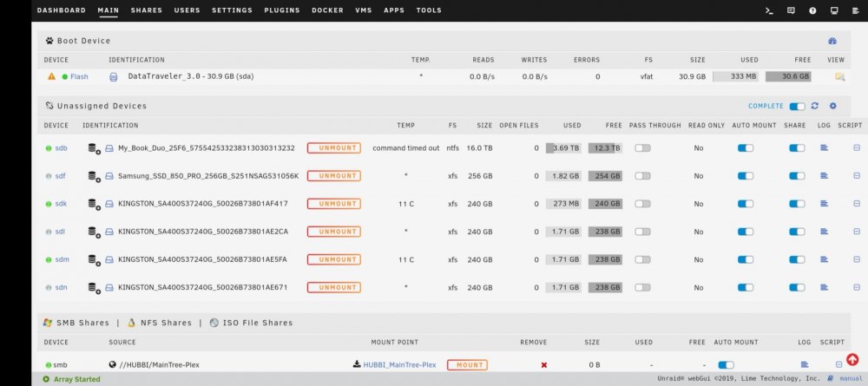The width and height of the screenshot is (868, 386).
Task: Click the Array Started status indicator
Action: click(71, 379)
